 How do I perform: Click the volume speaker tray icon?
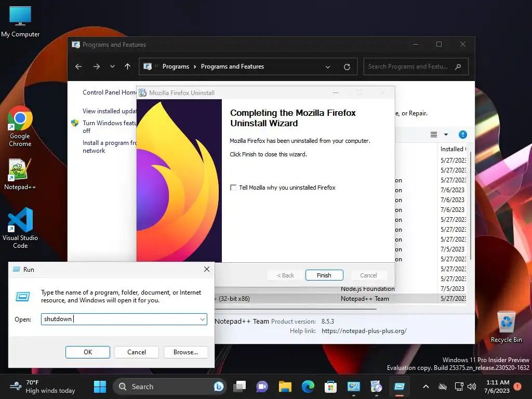(x=472, y=387)
